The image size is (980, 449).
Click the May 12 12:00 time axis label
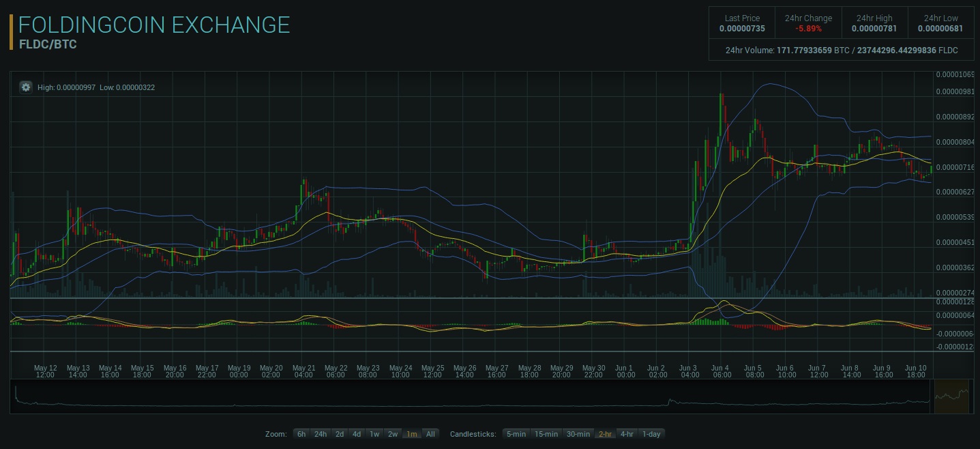[x=45, y=371]
